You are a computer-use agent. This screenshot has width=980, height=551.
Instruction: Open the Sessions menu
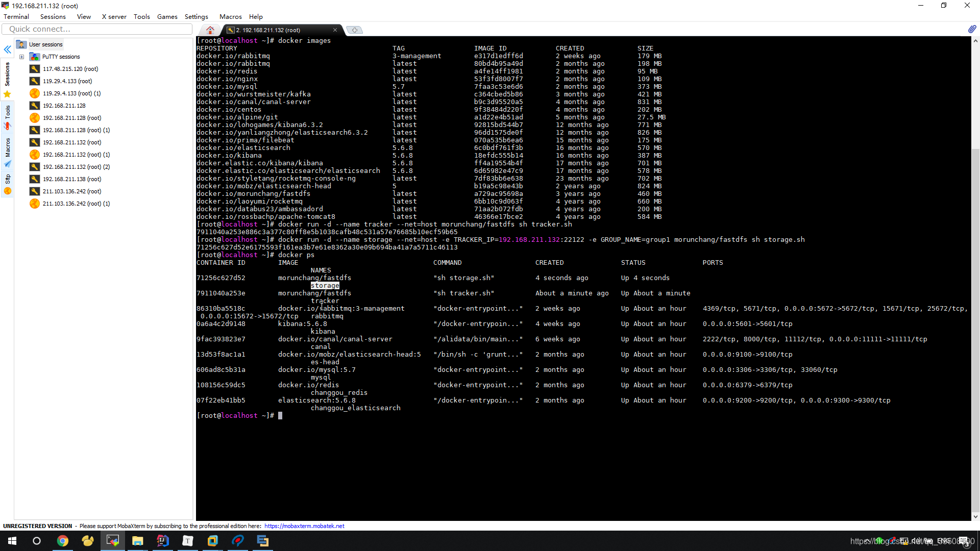click(x=53, y=16)
